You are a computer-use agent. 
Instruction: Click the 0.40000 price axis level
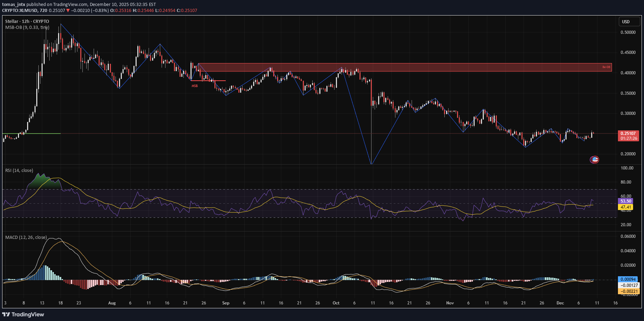tap(628, 73)
